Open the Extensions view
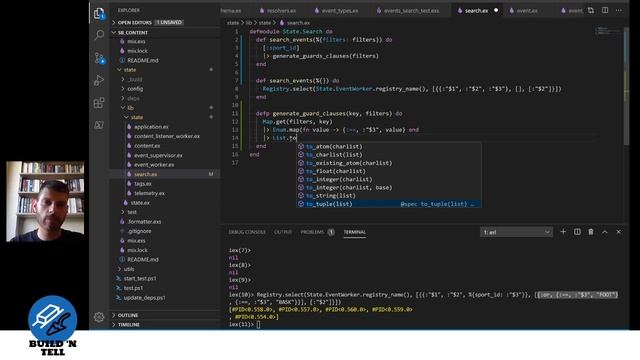This screenshot has height=360, width=640. coord(99,102)
